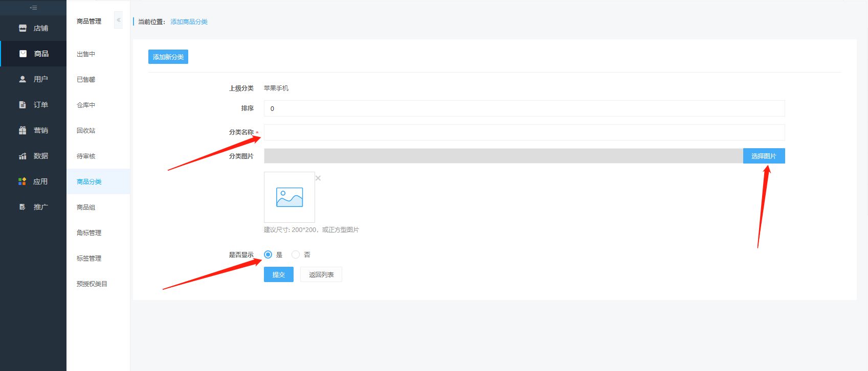Click the category image placeholder thumbnail
This screenshot has width=868, height=371.
tap(290, 197)
